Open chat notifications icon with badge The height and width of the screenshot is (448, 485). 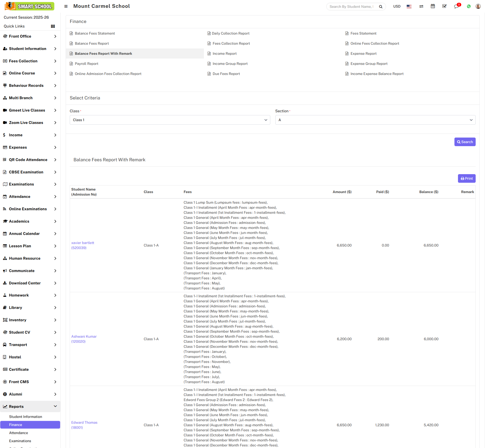(456, 6)
